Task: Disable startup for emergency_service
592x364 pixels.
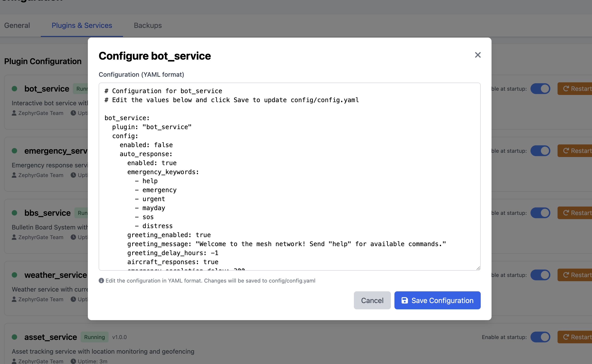Action: pos(540,151)
